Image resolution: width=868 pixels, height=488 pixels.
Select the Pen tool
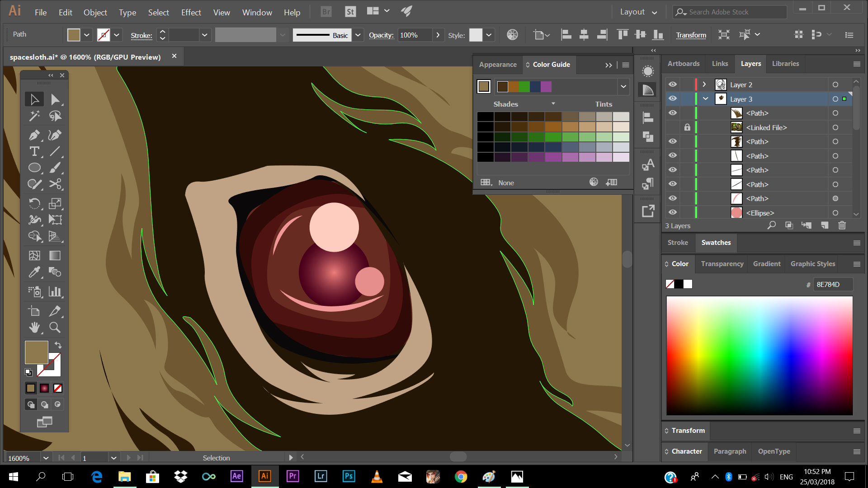click(34, 135)
